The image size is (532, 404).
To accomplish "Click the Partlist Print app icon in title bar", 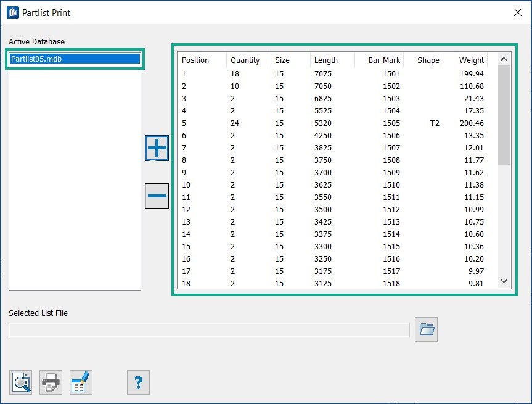I will point(12,12).
